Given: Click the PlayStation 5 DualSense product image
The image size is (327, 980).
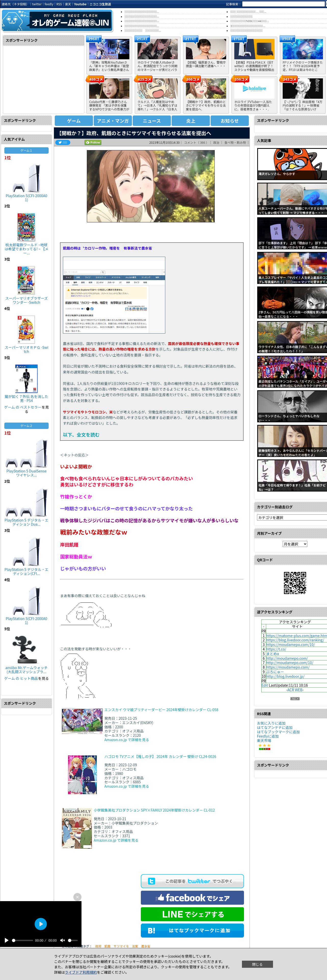Looking at the screenshot, I should pyautogui.click(x=26, y=453).
